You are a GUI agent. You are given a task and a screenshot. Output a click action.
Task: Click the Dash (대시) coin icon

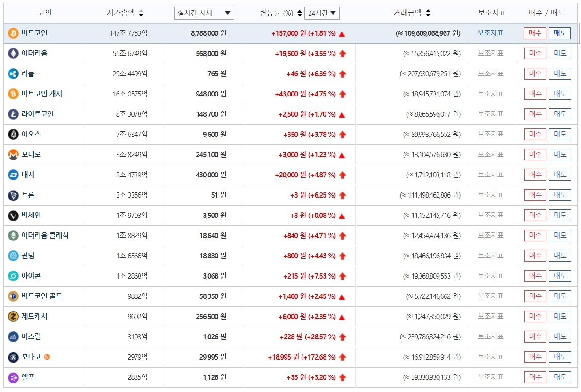[x=13, y=175]
